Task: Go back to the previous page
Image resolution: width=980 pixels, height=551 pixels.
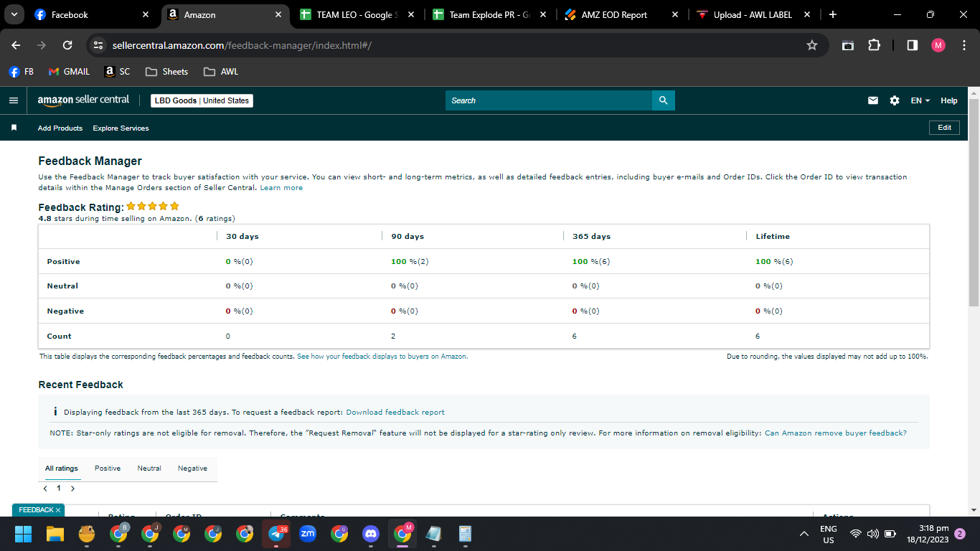Action: [16, 45]
